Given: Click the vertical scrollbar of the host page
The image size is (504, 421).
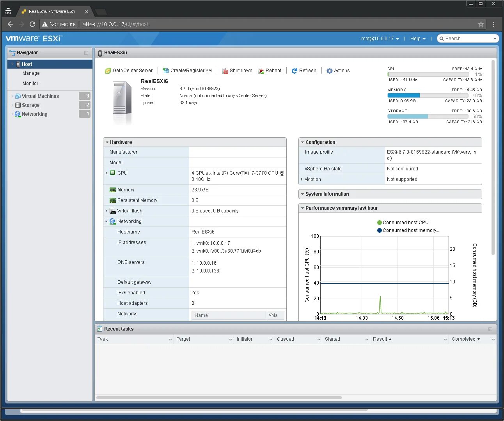Looking at the screenshot, I should coord(493,157).
